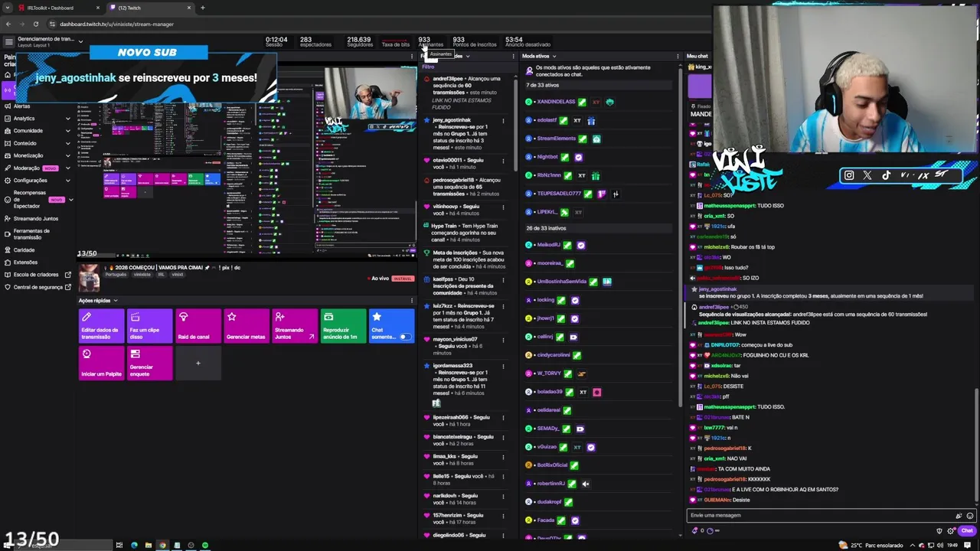Open the Ações rápidas panel options menu

(x=412, y=301)
